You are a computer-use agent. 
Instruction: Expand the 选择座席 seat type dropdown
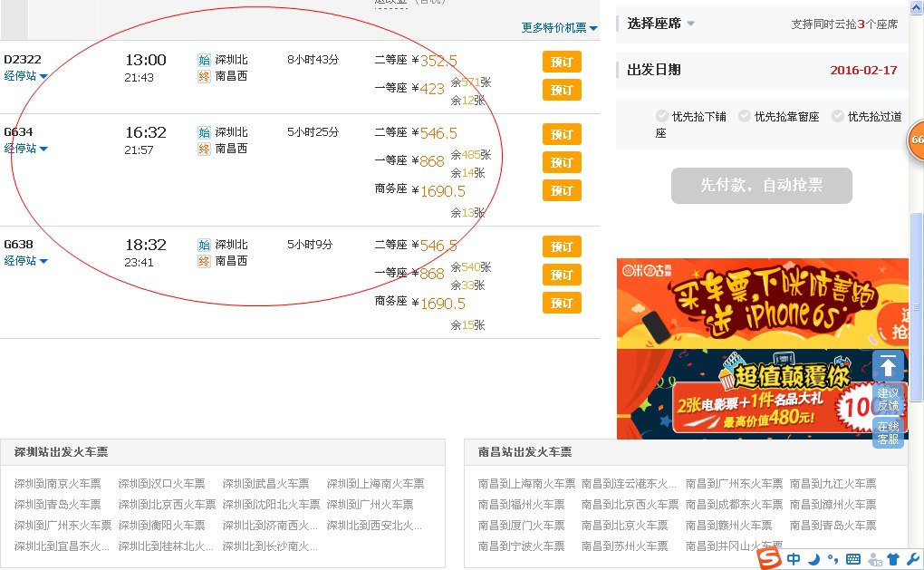tap(661, 24)
